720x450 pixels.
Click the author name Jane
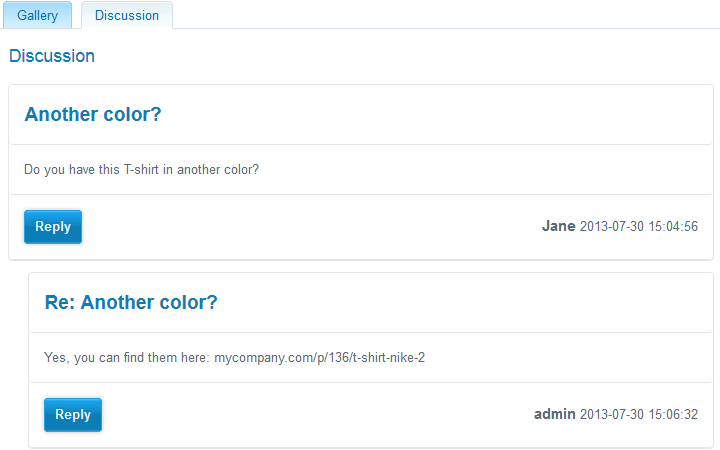[x=558, y=226]
